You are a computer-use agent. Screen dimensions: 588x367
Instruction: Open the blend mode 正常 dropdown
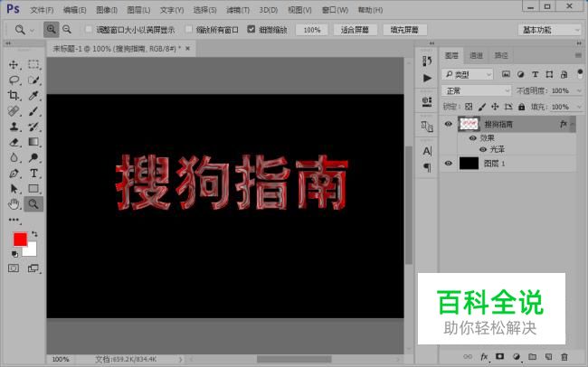[476, 90]
